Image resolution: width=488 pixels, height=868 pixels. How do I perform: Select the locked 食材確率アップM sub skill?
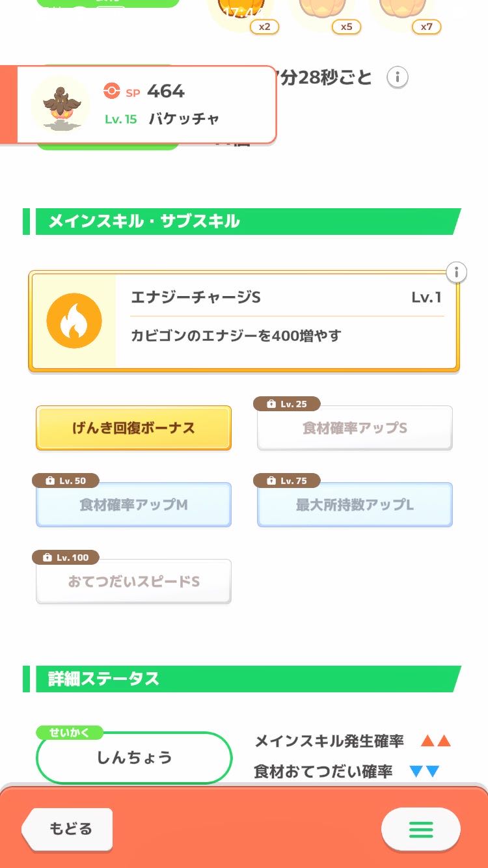(x=133, y=505)
